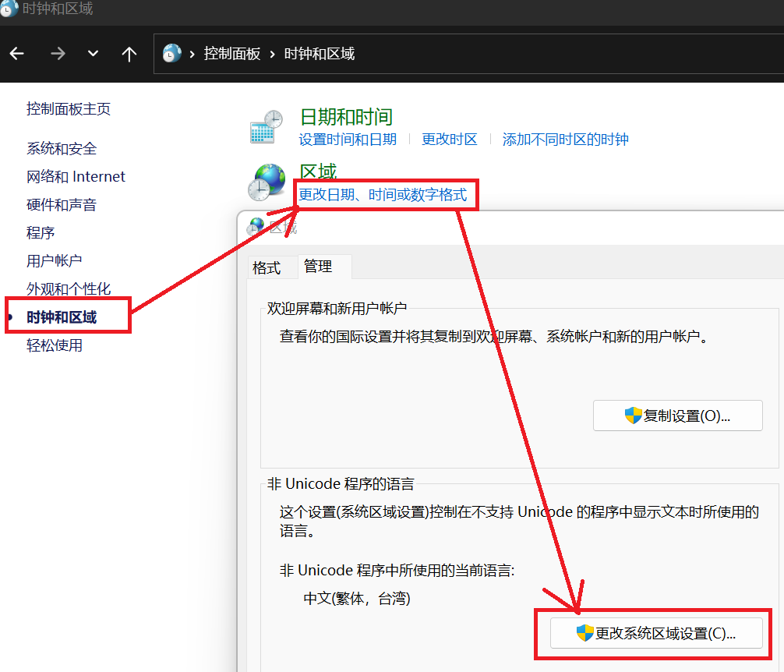This screenshot has height=672, width=784.
Task: Click 设置时间和日期 link
Action: tap(348, 139)
